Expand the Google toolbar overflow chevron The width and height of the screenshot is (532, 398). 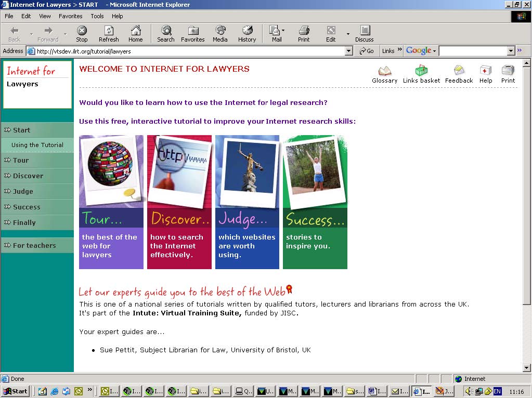(519, 50)
